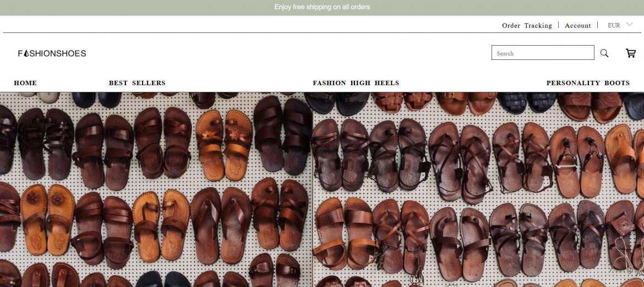The image size is (644, 287).
Task: Expand the EUR currency dropdown
Action: tap(620, 25)
